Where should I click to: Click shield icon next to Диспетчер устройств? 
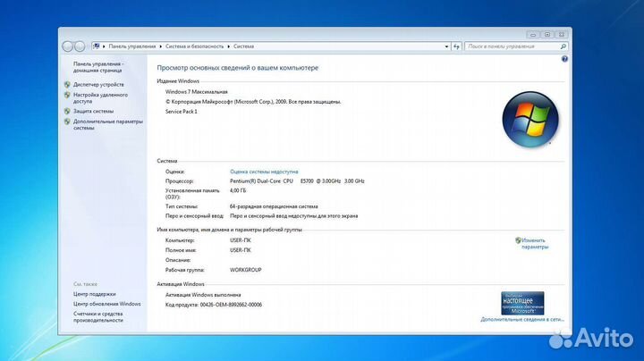coord(67,85)
